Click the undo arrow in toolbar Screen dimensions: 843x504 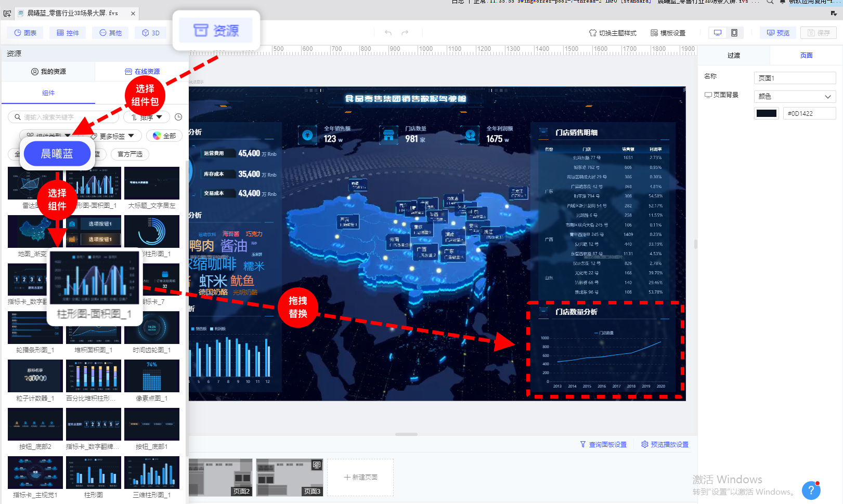click(x=388, y=33)
